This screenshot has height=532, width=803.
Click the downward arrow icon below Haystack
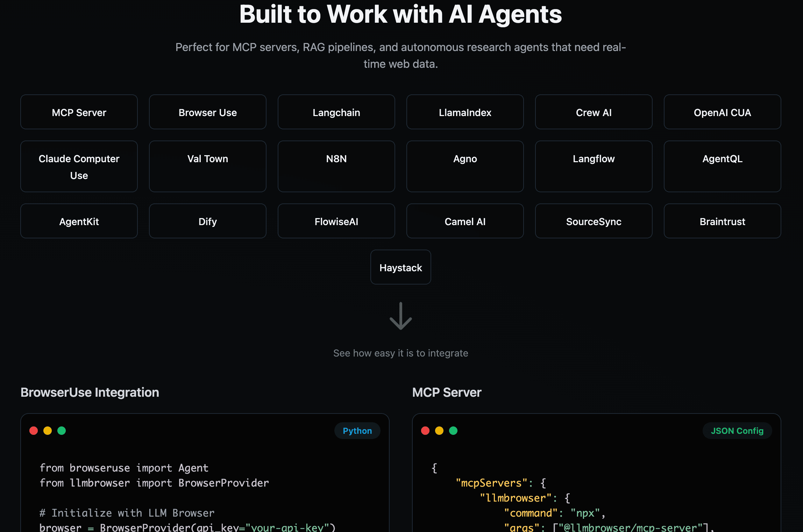(x=401, y=316)
